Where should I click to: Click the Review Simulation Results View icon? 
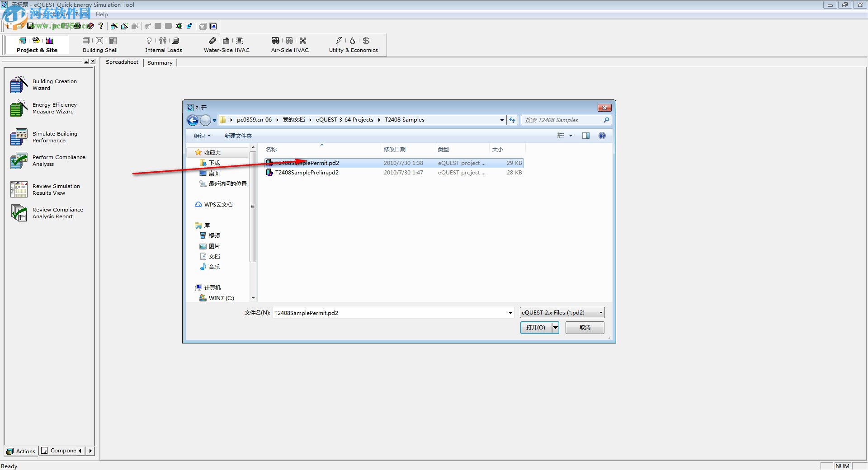point(19,189)
